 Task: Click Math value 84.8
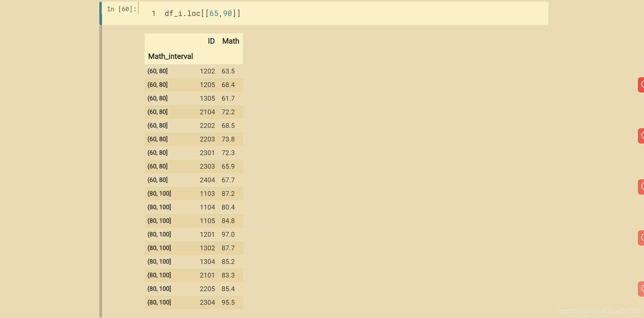[x=228, y=221]
